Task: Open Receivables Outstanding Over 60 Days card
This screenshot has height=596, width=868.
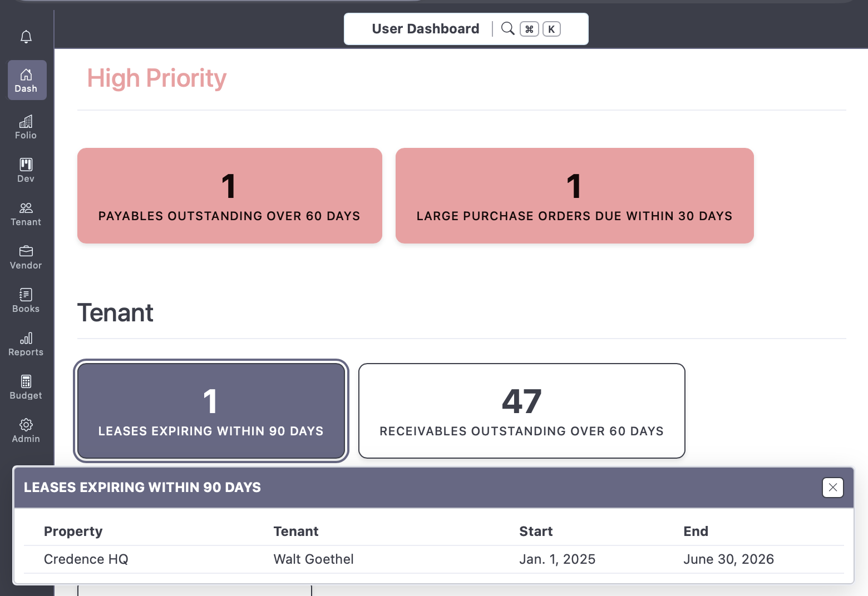Action: point(521,411)
